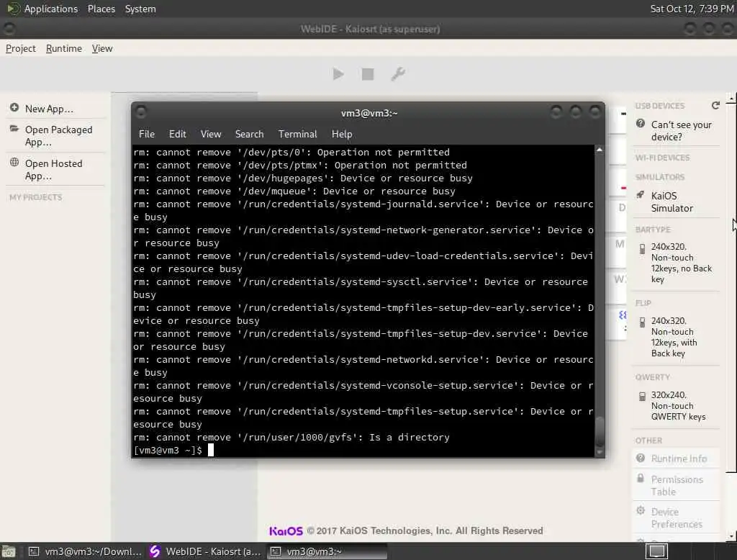Open the View menu in WebIDE

point(102,48)
